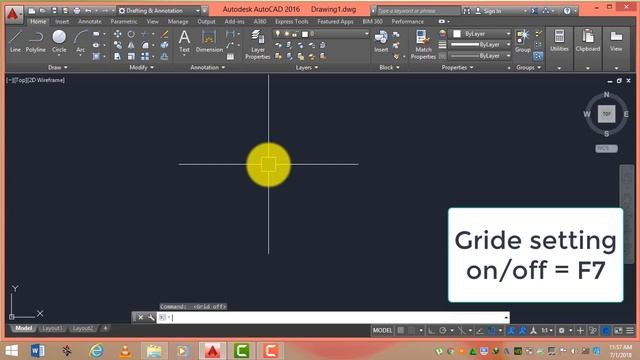Open Microsoft Word from the taskbar

(x=38, y=351)
